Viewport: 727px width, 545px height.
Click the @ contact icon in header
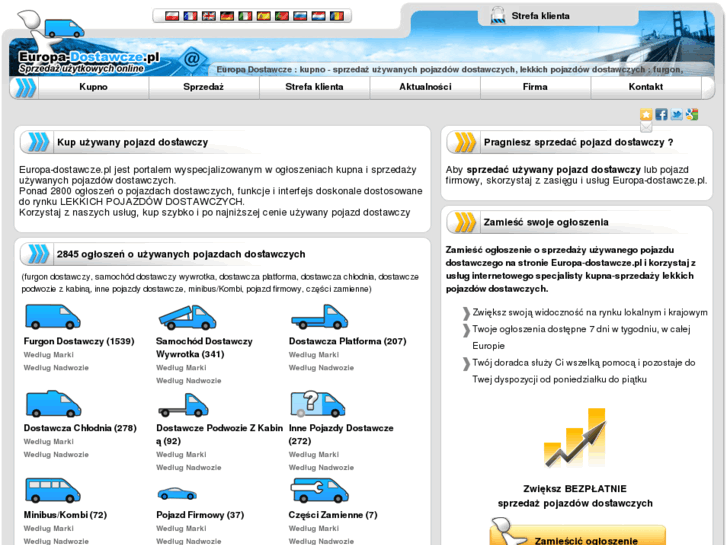tap(191, 59)
